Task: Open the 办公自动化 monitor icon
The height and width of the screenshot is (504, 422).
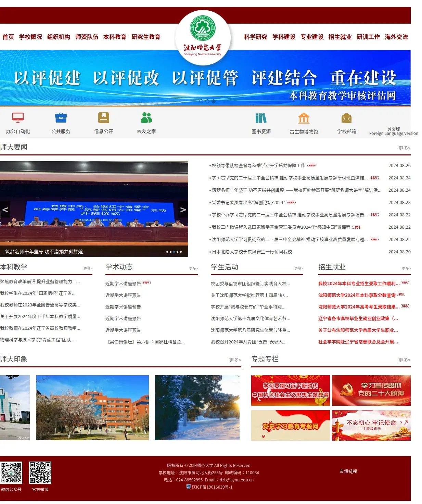Action: point(18,118)
